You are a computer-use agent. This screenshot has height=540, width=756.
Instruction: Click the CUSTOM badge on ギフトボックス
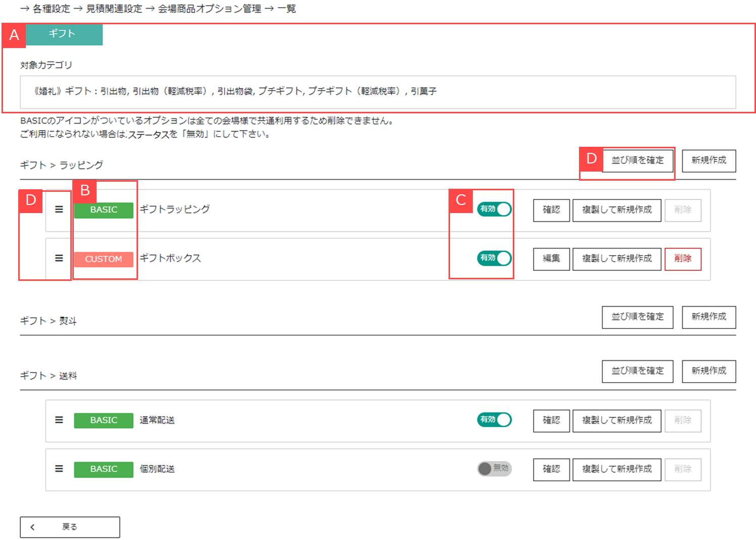click(103, 259)
